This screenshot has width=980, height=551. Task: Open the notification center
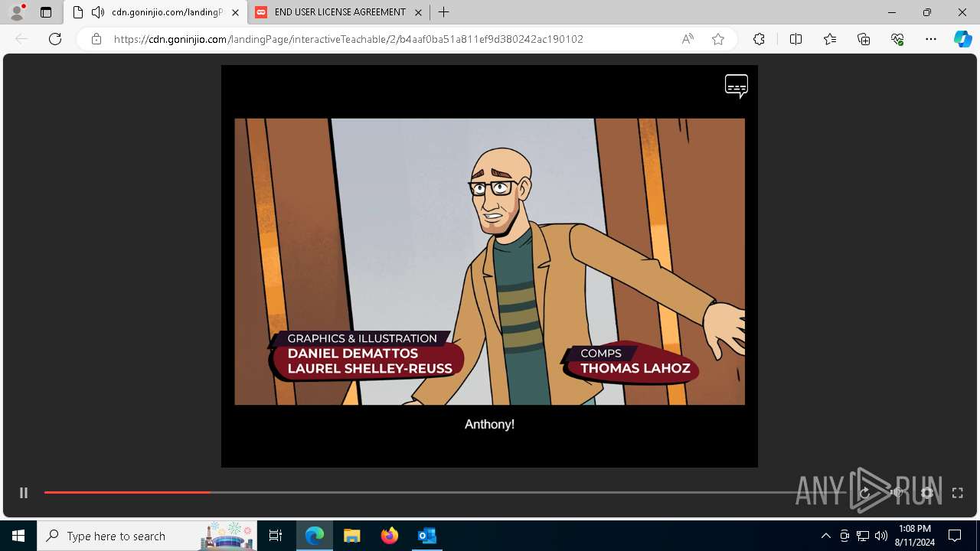pyautogui.click(x=955, y=536)
